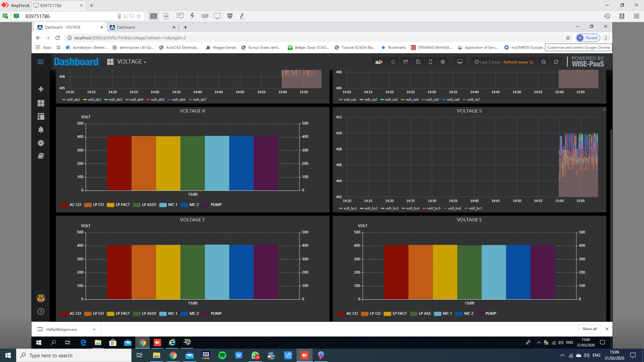Star this VOLTAGE dashboard

[x=393, y=62]
